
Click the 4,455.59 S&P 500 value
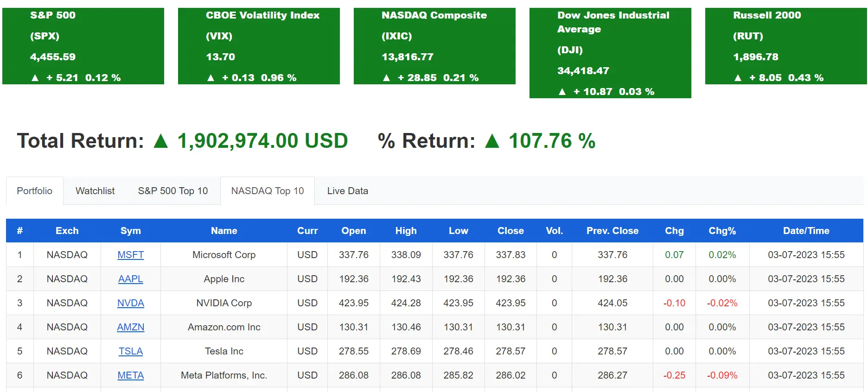[53, 57]
